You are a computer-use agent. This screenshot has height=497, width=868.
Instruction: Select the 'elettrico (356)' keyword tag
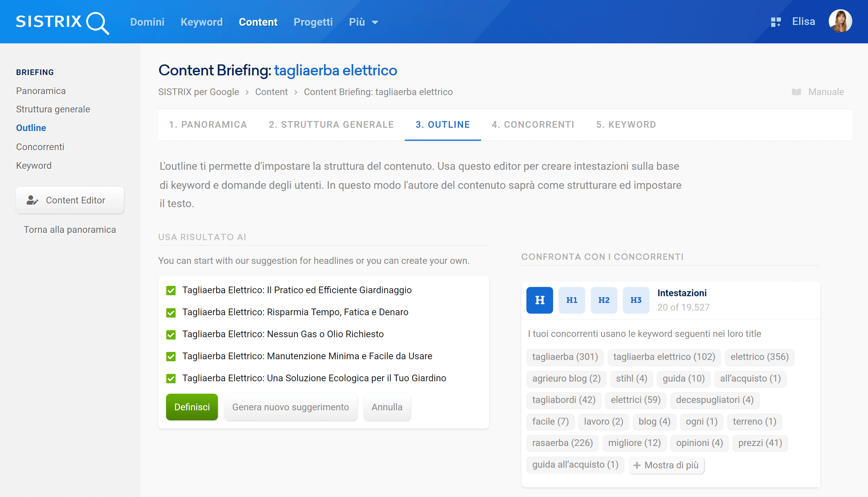(x=759, y=357)
